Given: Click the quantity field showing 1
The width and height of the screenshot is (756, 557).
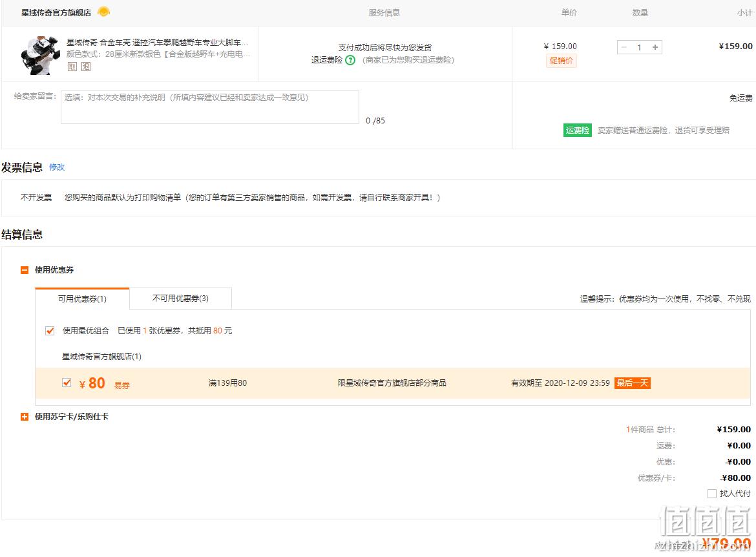Looking at the screenshot, I should click(639, 47).
